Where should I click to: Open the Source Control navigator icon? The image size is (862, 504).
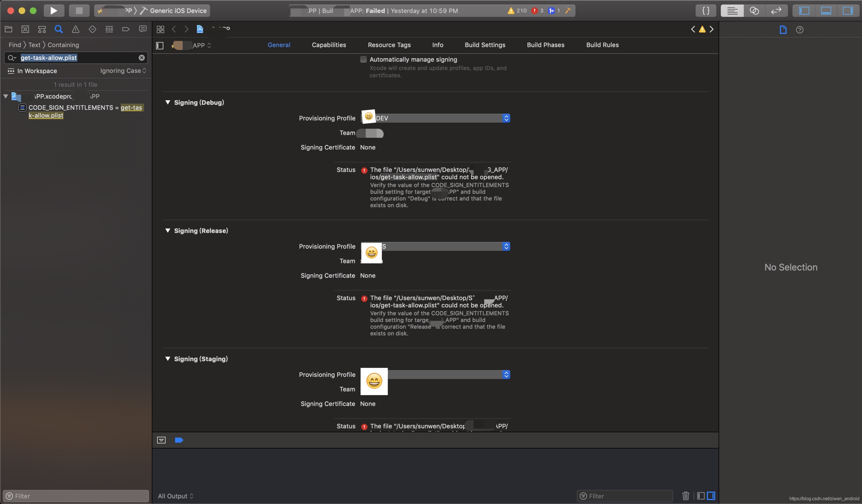coord(25,29)
